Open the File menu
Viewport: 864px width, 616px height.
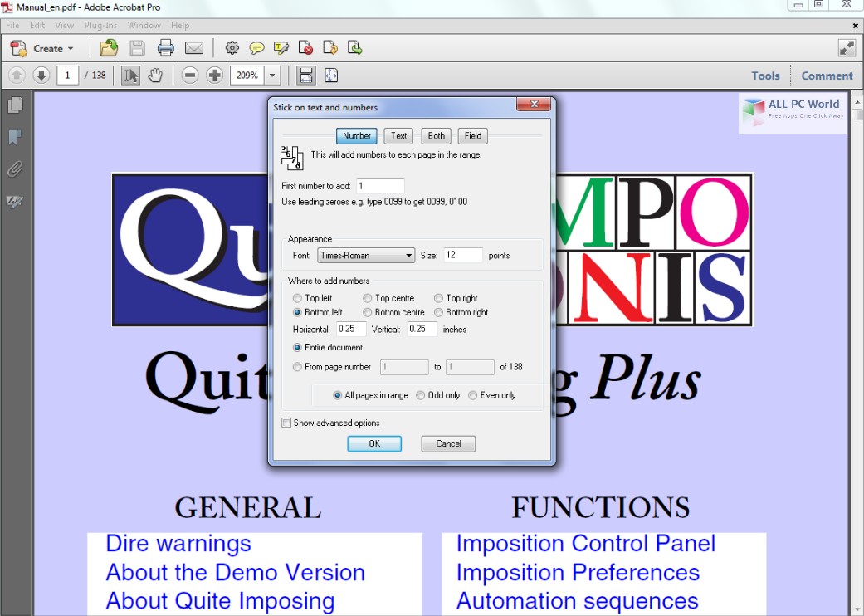(x=12, y=26)
